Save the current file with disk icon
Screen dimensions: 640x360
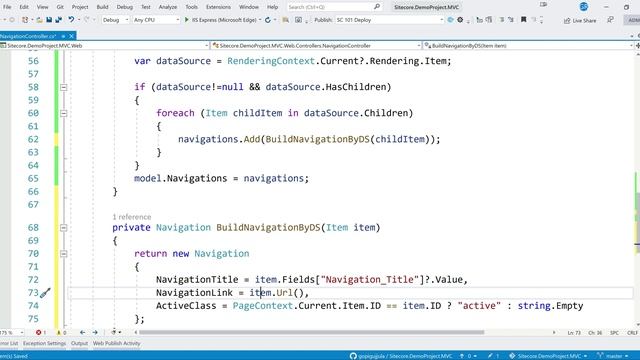49,20
